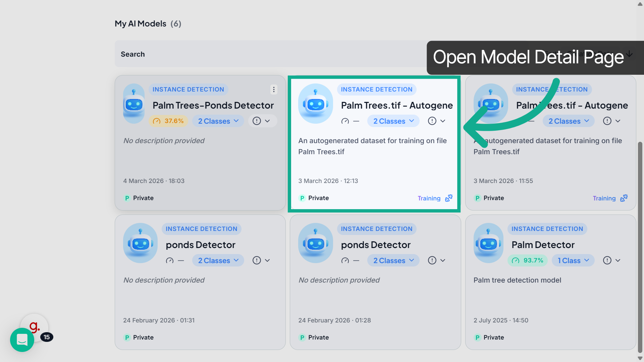Click the date '4 March 2026 · 18:03'

pyautogui.click(x=154, y=181)
